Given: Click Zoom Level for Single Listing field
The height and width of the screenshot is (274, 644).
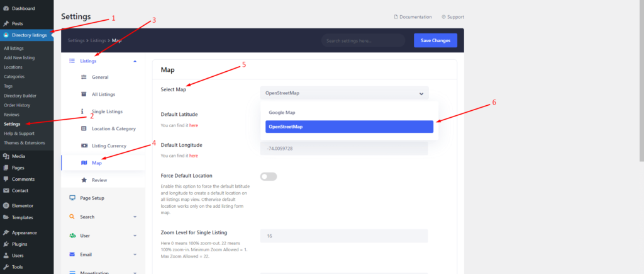Looking at the screenshot, I should pyautogui.click(x=344, y=236).
